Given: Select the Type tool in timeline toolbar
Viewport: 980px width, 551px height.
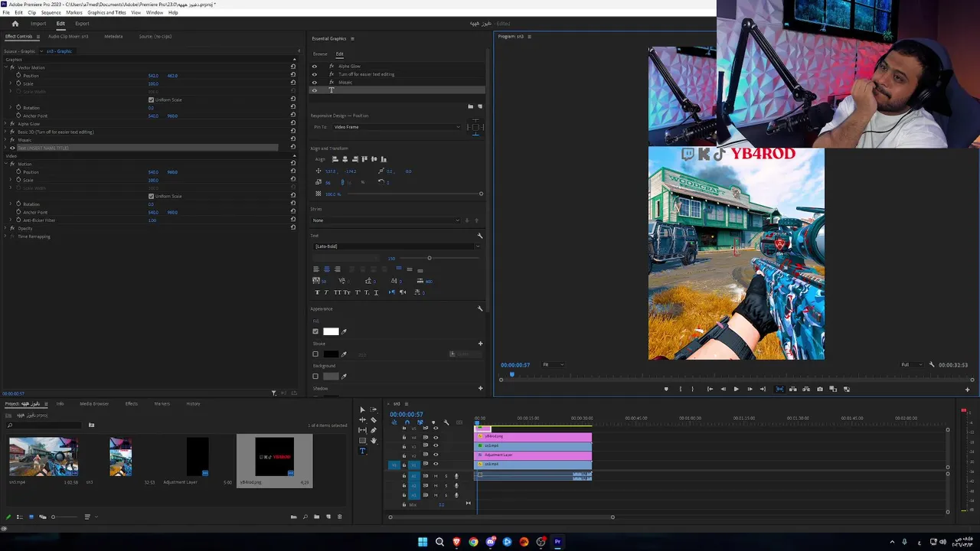Looking at the screenshot, I should coord(362,451).
